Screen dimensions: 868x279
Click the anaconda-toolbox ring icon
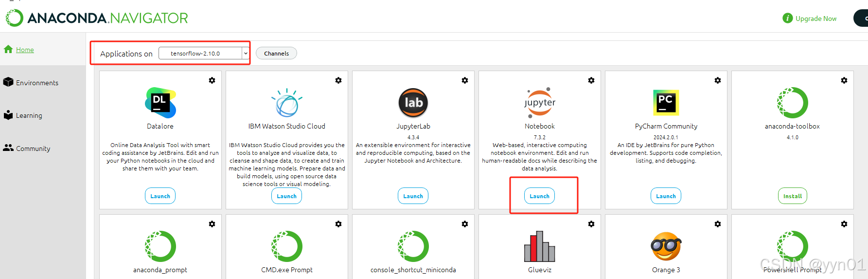click(793, 103)
